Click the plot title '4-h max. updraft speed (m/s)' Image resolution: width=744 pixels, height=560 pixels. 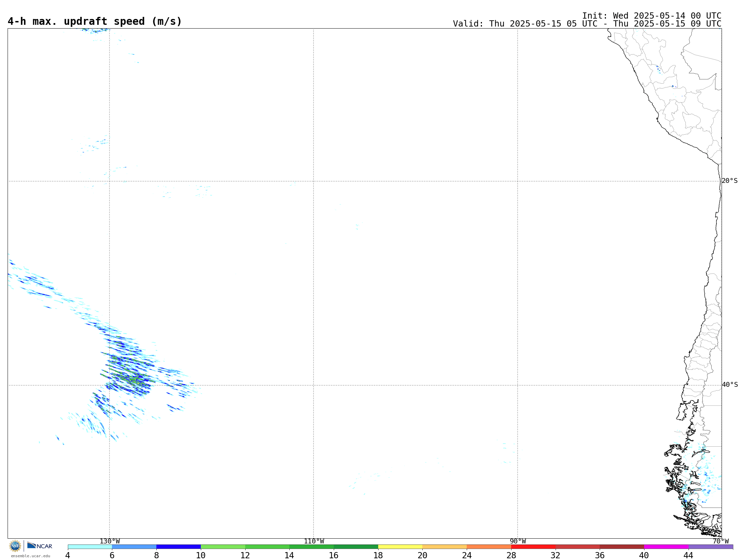(x=95, y=21)
